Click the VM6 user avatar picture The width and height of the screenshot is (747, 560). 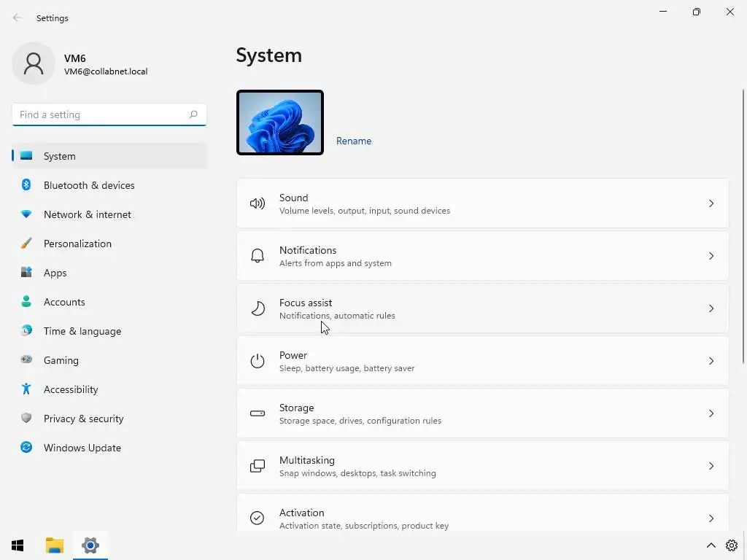34,63
